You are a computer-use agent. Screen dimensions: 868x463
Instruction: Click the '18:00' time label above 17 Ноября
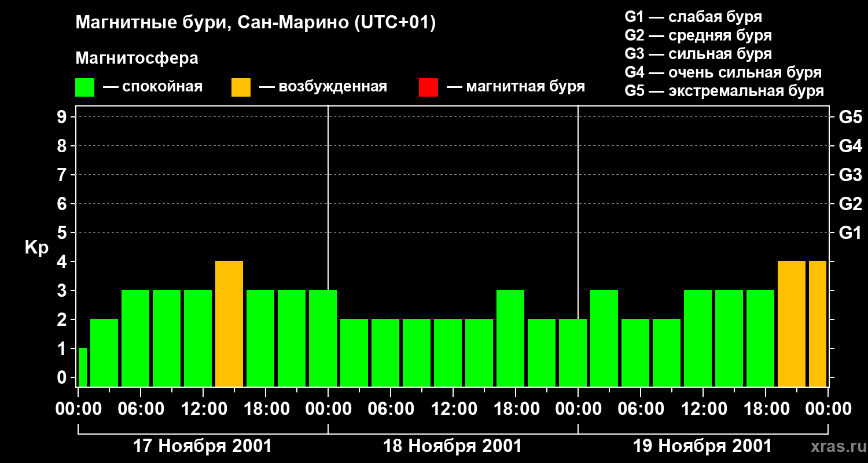tap(266, 409)
